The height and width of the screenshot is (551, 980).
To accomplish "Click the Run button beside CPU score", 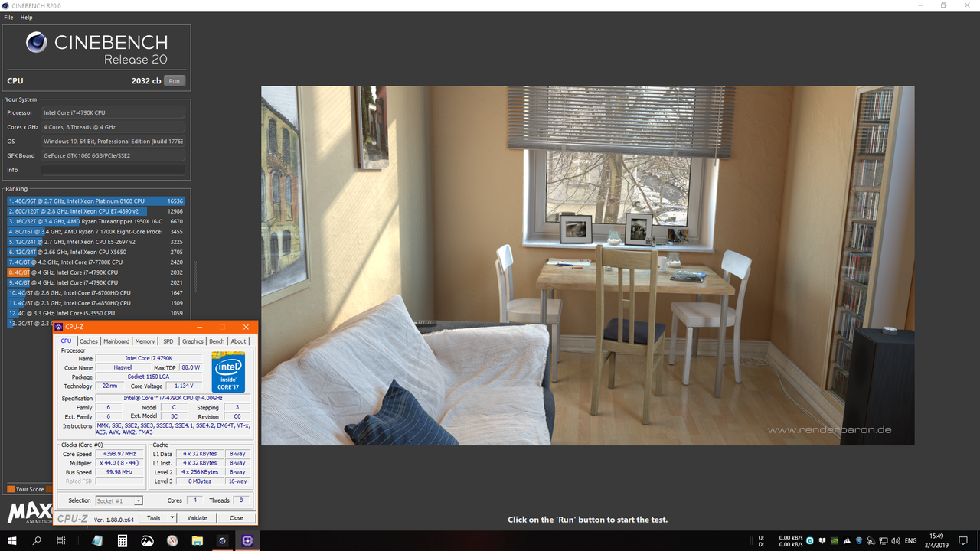I will tap(175, 81).
